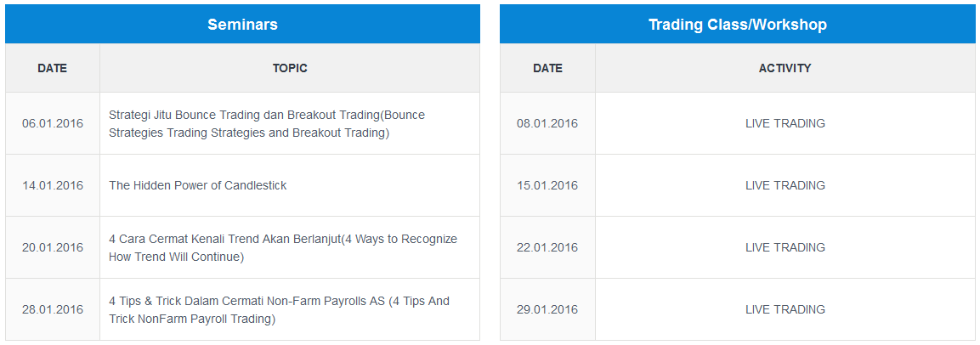Image resolution: width=980 pixels, height=345 pixels.
Task: Click LIVE TRADING for 15.01.2016
Action: point(785,185)
